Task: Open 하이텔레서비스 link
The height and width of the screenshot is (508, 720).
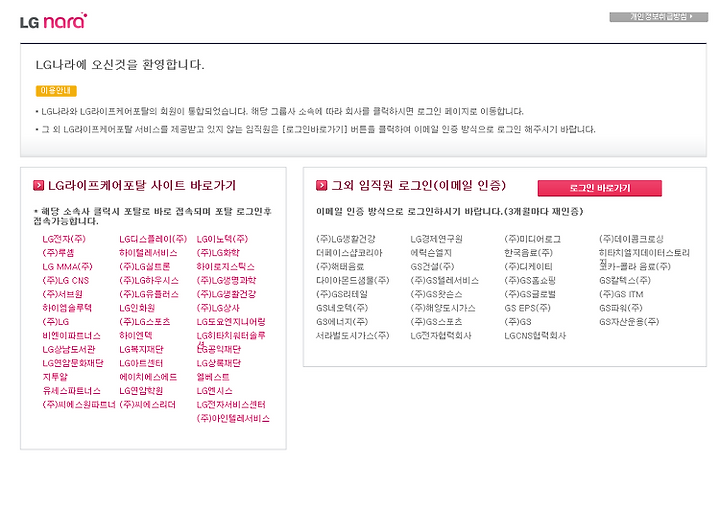Action: click(x=148, y=253)
